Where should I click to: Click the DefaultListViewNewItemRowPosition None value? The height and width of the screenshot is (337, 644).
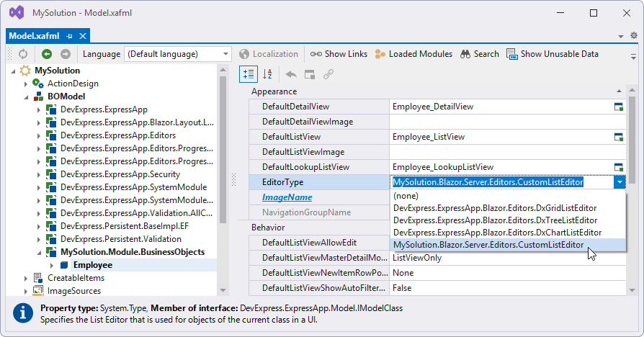[x=507, y=273]
